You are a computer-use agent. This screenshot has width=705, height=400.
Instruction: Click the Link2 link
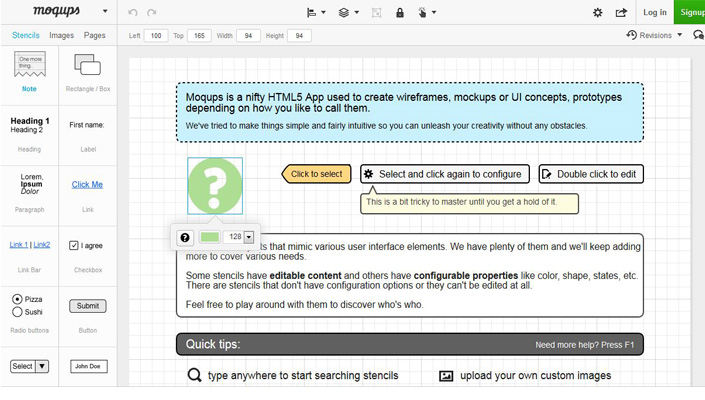[x=42, y=244]
